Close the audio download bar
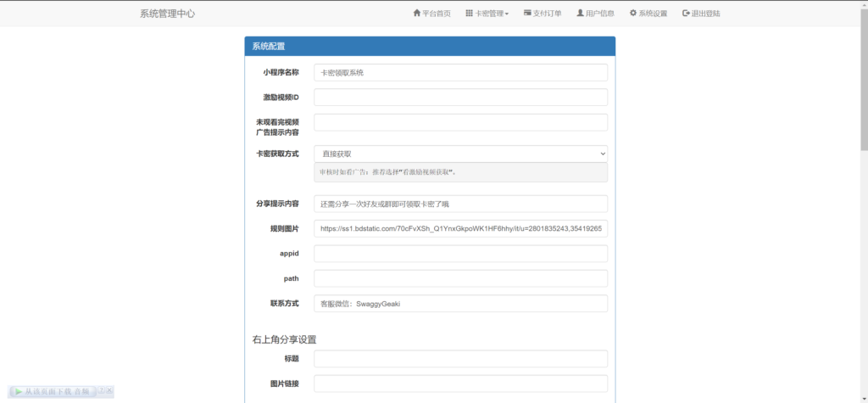 point(109,390)
